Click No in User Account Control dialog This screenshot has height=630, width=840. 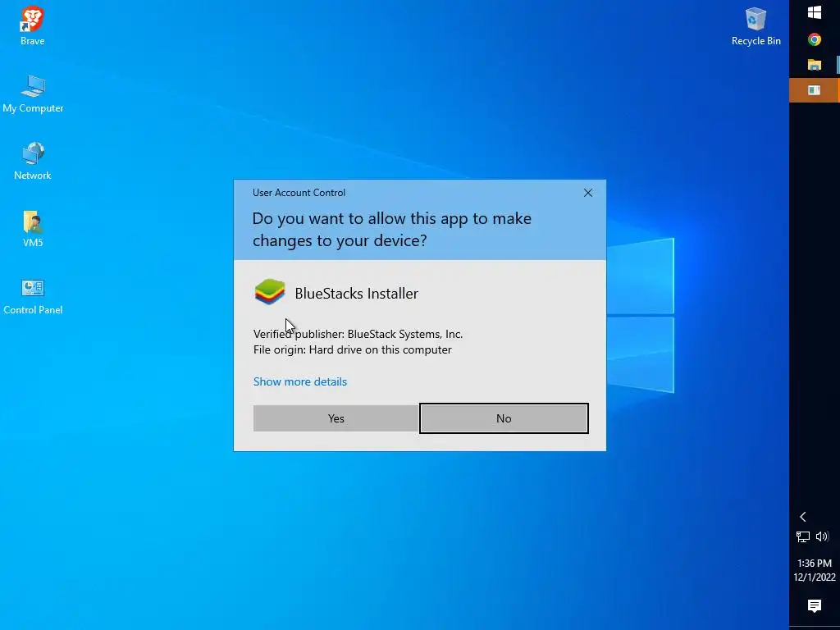504,418
